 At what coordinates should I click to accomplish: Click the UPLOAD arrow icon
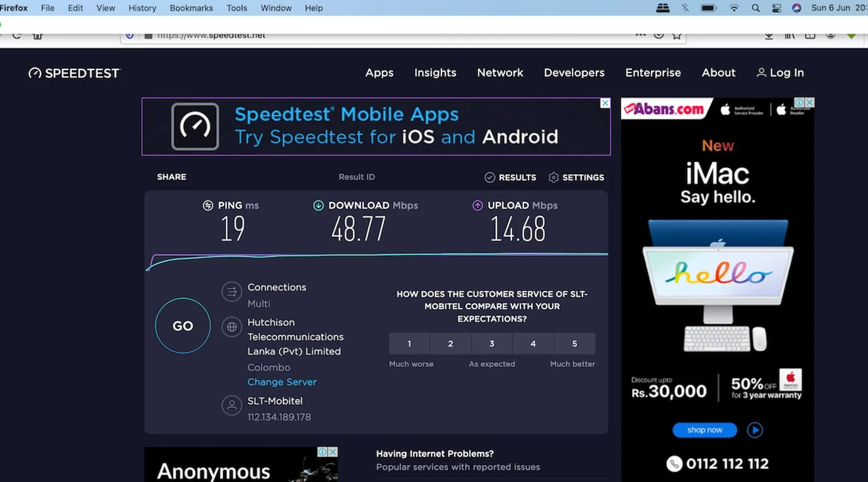tap(477, 205)
